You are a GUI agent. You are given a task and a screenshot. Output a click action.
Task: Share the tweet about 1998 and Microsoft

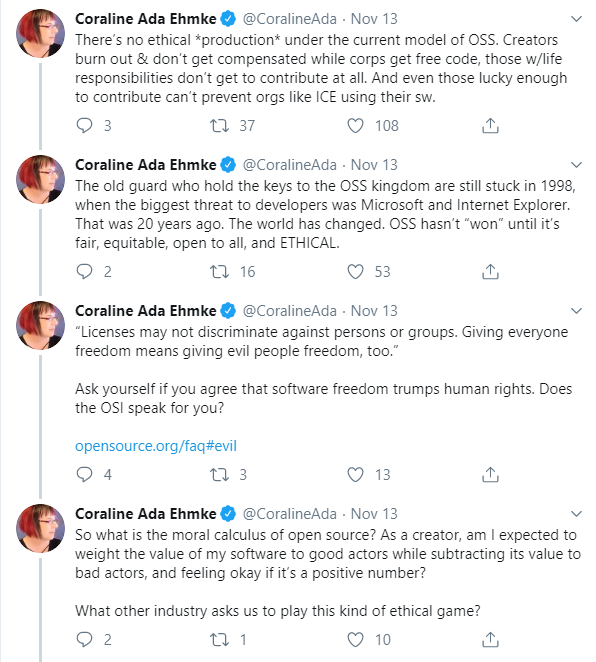pyautogui.click(x=490, y=271)
